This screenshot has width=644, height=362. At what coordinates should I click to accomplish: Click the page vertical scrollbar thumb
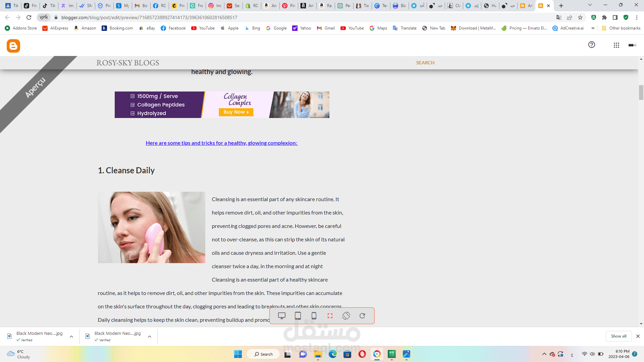pos(641,93)
